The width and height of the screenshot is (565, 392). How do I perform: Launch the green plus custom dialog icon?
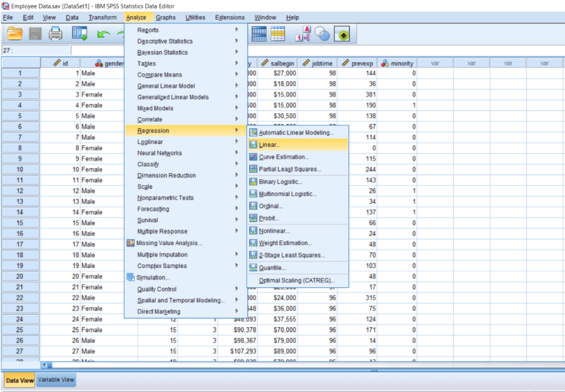[343, 34]
